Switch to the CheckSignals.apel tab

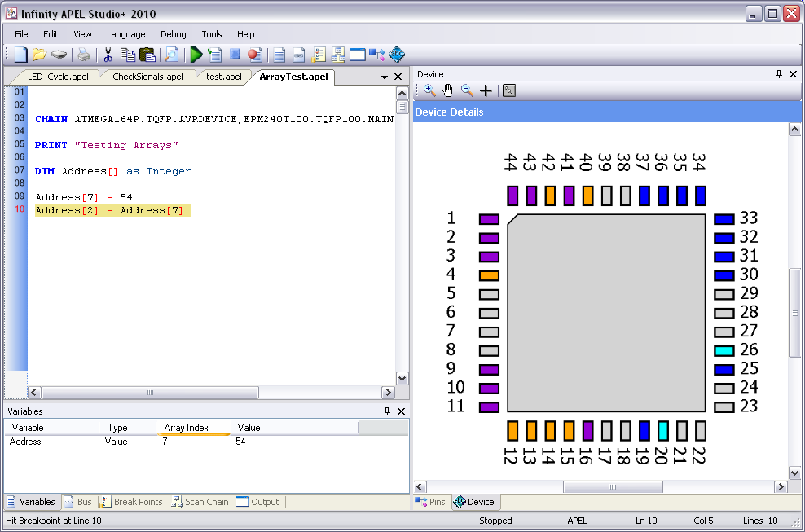coord(147,77)
